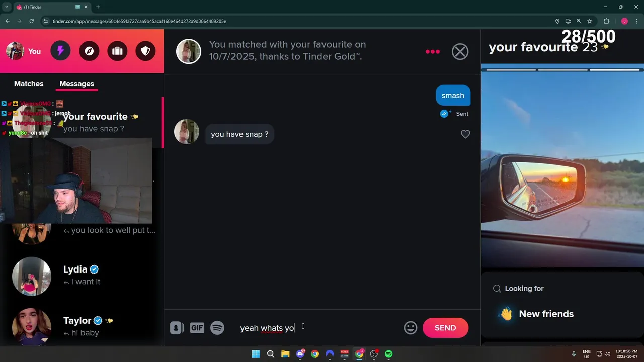View site information icon in address bar
This screenshot has height=362, width=644.
(x=46, y=21)
